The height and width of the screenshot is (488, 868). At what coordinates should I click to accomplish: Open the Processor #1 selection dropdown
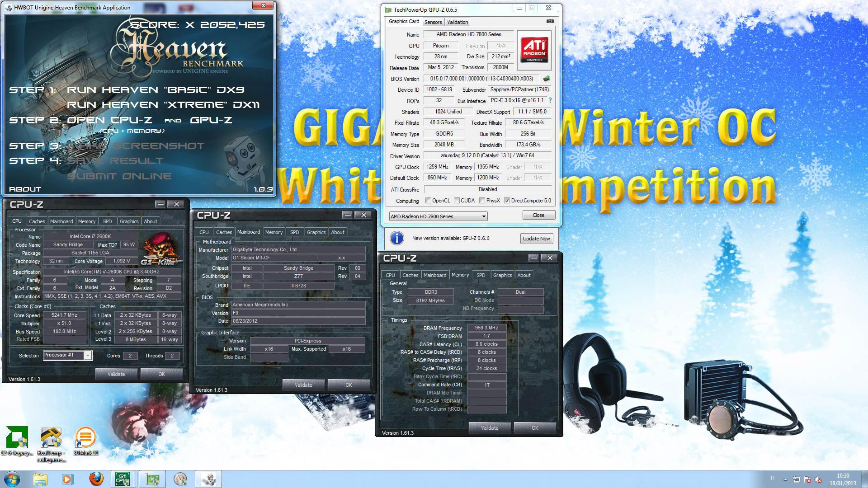point(68,356)
